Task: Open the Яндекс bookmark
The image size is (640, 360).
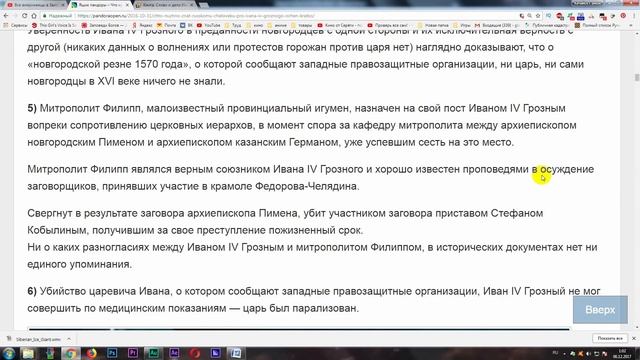Action: [x=142, y=25]
